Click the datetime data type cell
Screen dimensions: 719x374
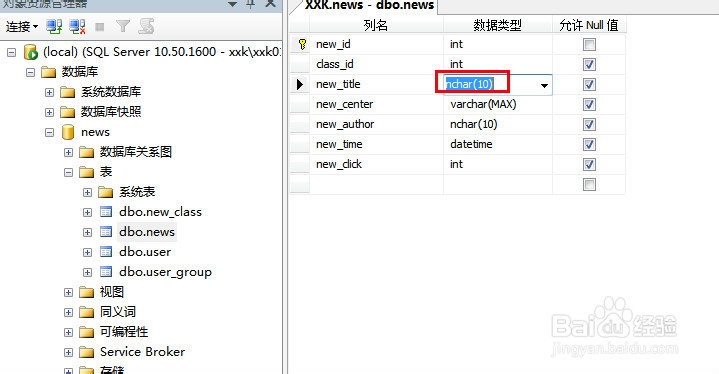point(498,144)
